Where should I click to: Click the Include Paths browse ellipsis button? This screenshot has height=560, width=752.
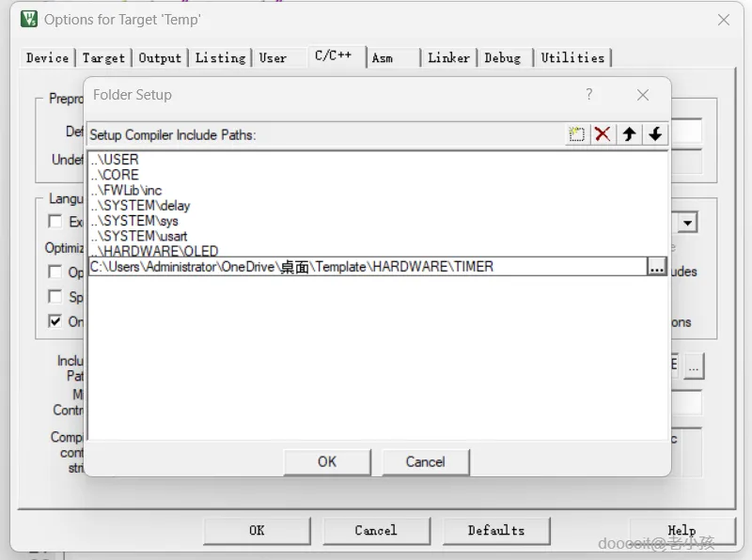[694, 367]
